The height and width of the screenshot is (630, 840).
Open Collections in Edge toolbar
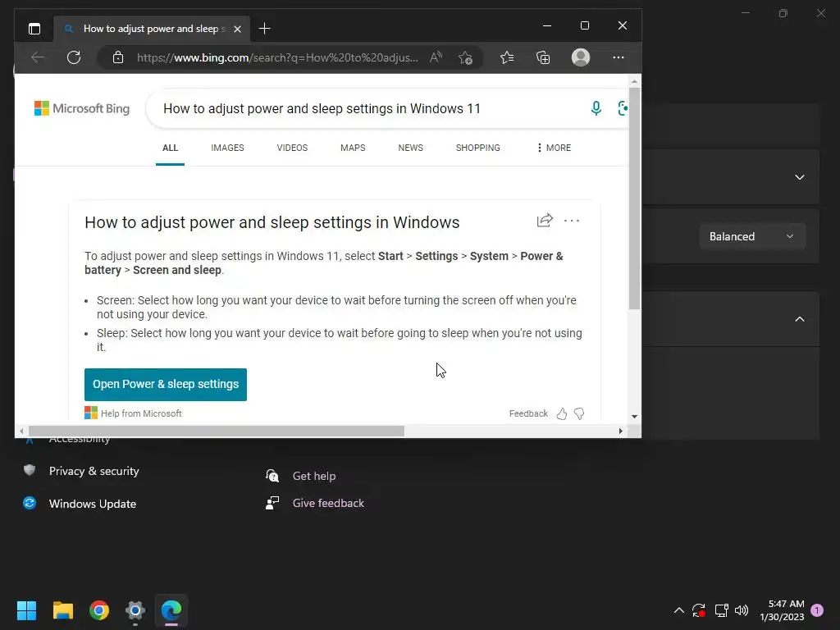(x=543, y=57)
